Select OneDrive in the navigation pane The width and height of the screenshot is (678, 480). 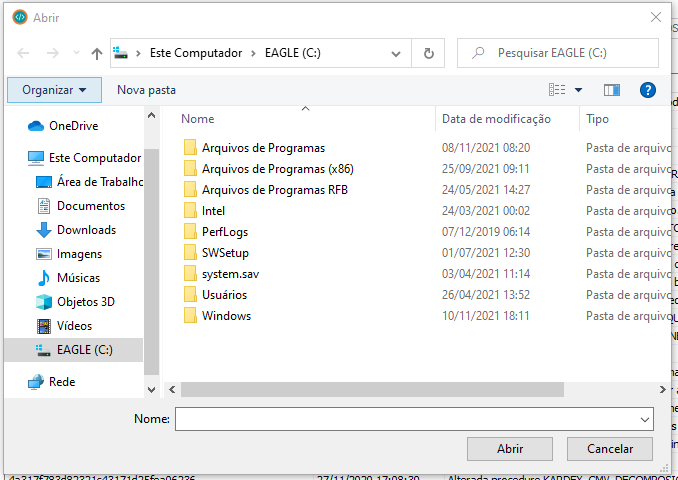72,126
